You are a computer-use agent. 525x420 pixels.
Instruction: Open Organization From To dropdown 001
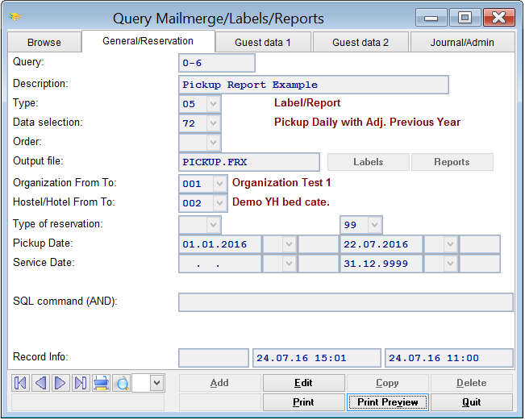[x=219, y=184]
